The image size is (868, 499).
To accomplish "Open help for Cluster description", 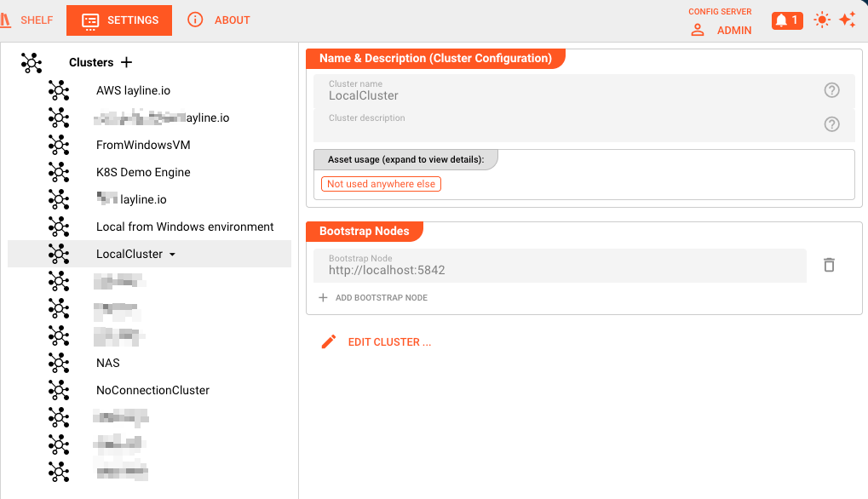I will 831,124.
